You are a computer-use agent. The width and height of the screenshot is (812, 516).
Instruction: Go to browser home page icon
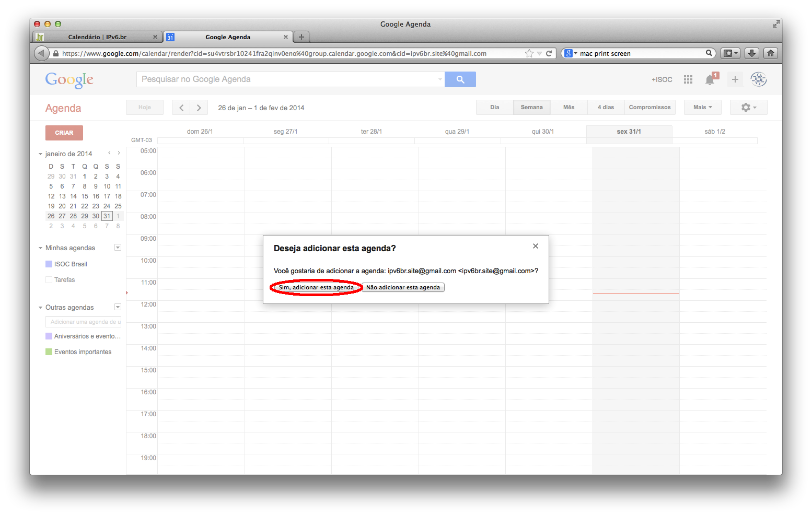click(x=770, y=53)
